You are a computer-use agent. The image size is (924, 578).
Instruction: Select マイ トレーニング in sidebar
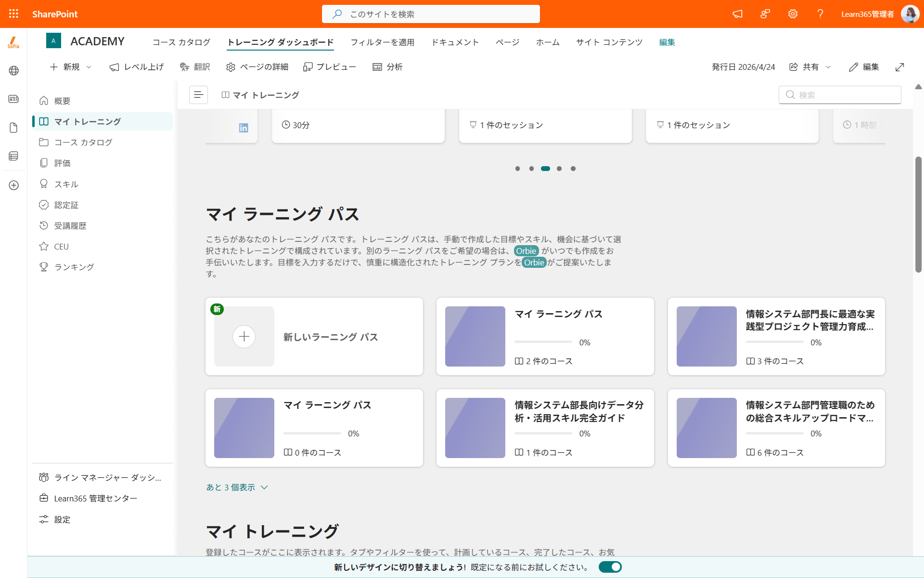click(x=103, y=121)
